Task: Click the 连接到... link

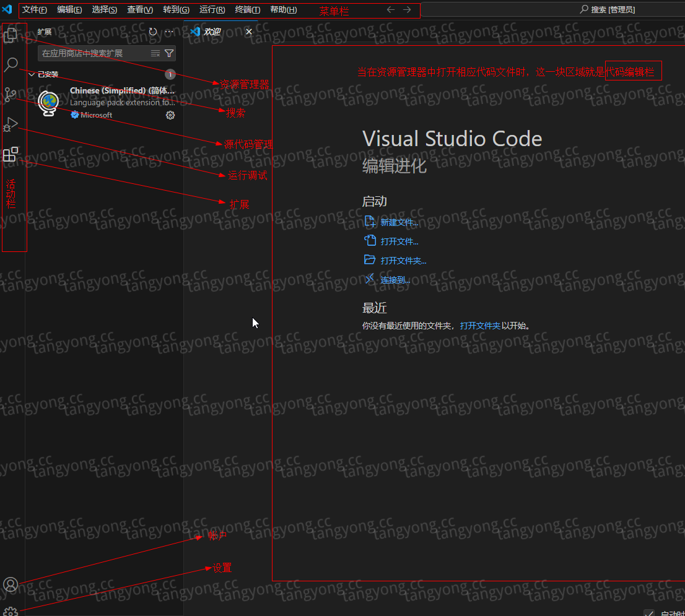Action: (x=395, y=280)
